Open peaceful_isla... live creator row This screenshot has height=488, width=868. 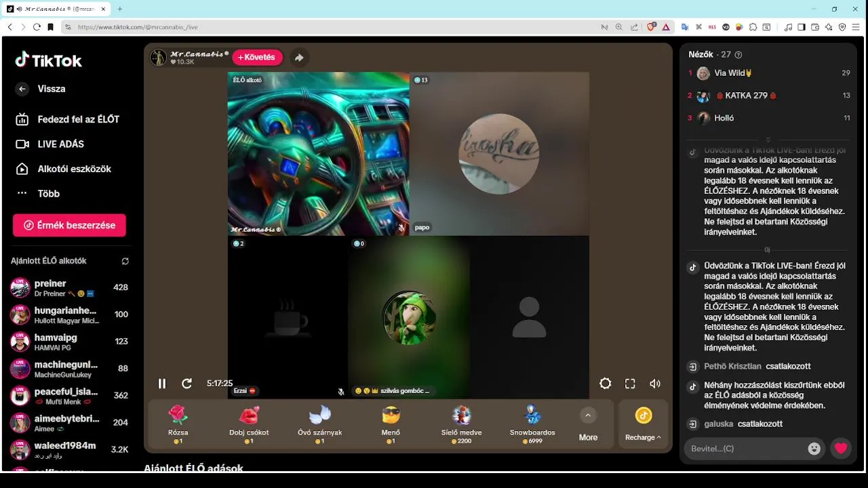tap(69, 396)
